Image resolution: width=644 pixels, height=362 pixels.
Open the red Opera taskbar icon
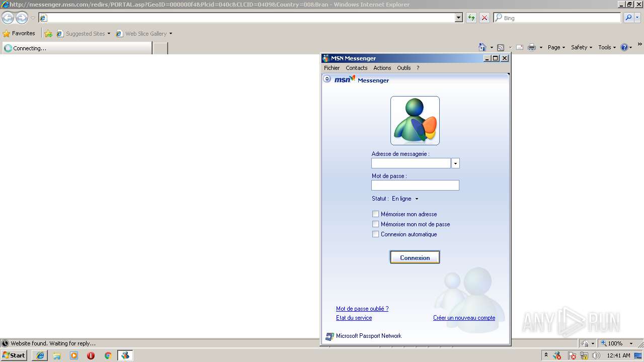(91, 355)
